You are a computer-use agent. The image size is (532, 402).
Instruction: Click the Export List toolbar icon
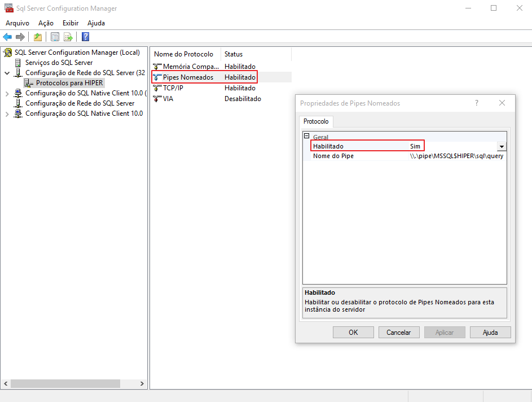pyautogui.click(x=68, y=37)
